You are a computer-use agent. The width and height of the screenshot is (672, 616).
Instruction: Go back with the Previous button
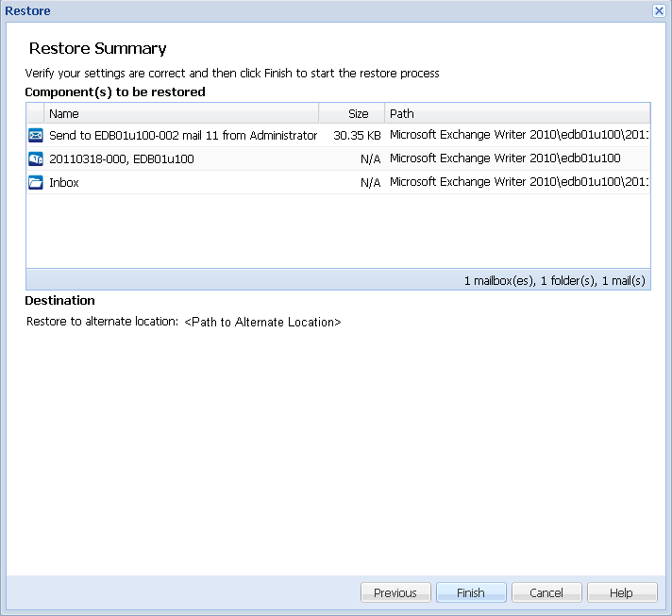tap(395, 592)
